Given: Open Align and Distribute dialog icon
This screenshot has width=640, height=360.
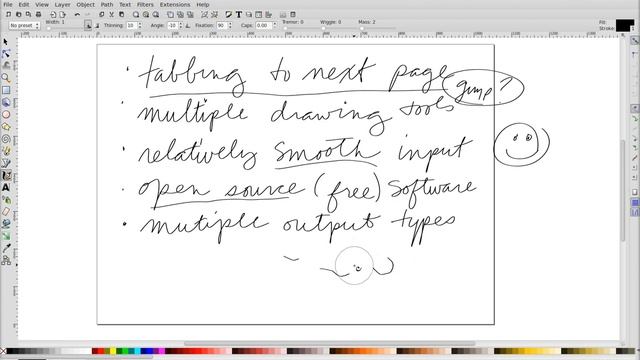Looking at the screenshot, I should 268,14.
